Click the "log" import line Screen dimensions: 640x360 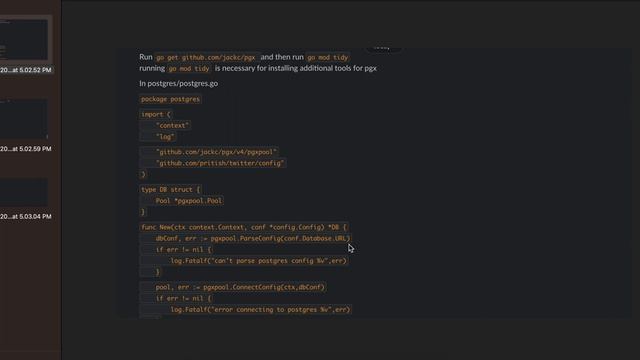(x=158, y=137)
